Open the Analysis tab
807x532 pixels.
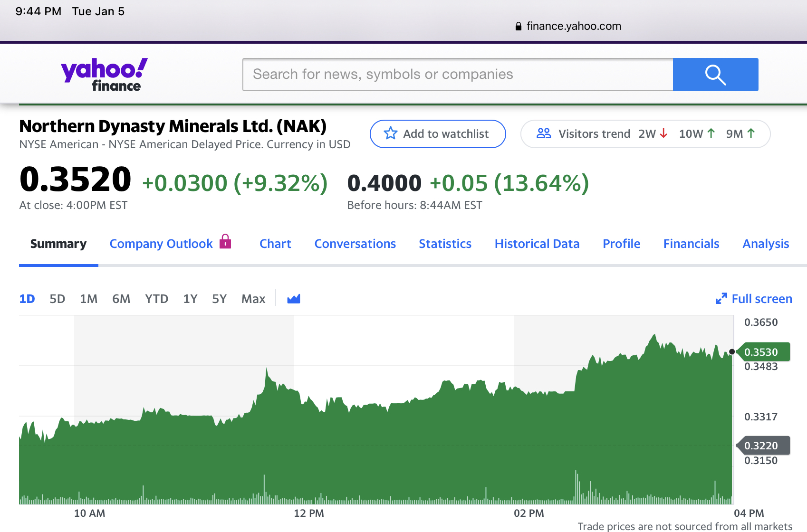[x=766, y=244]
